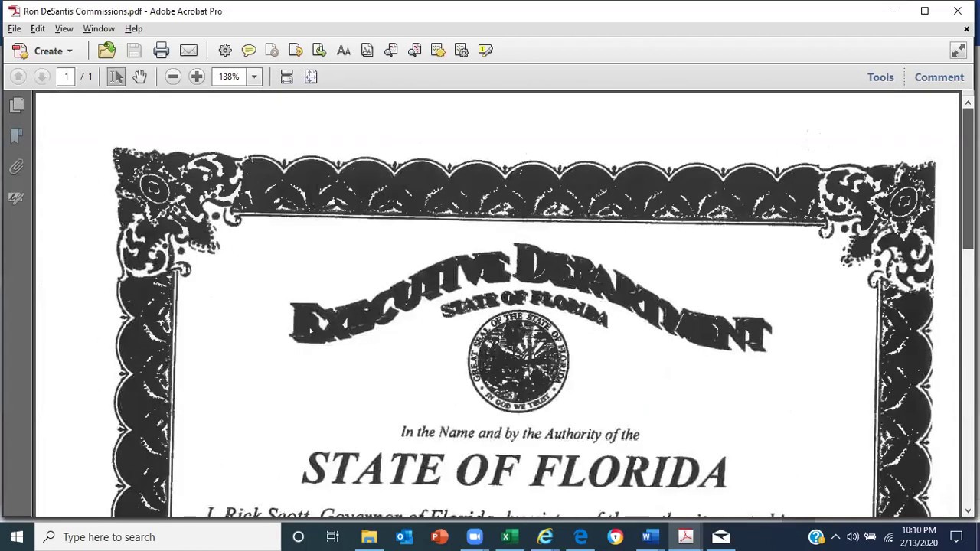Add a sticky note comment
This screenshot has height=551, width=980.
(x=249, y=51)
